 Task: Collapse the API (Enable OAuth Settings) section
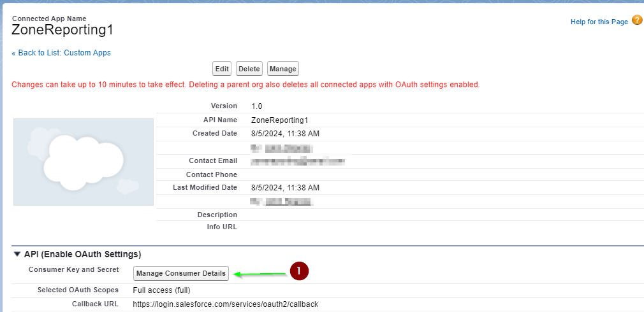(x=17, y=254)
